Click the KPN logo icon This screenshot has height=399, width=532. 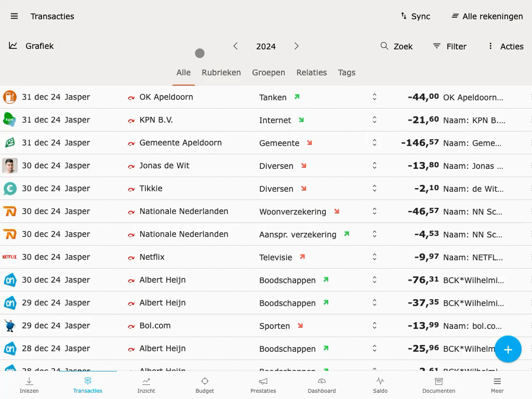pos(9,120)
